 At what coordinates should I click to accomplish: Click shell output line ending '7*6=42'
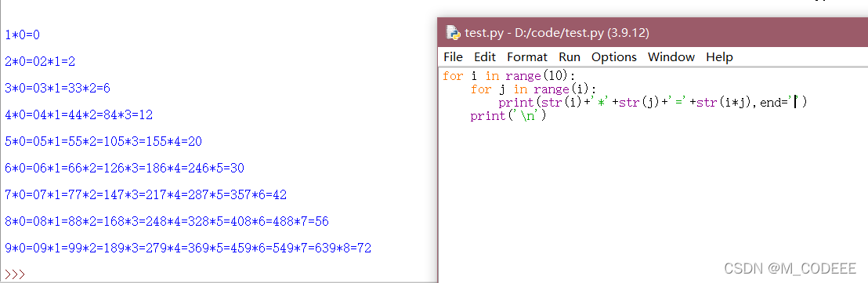146,195
